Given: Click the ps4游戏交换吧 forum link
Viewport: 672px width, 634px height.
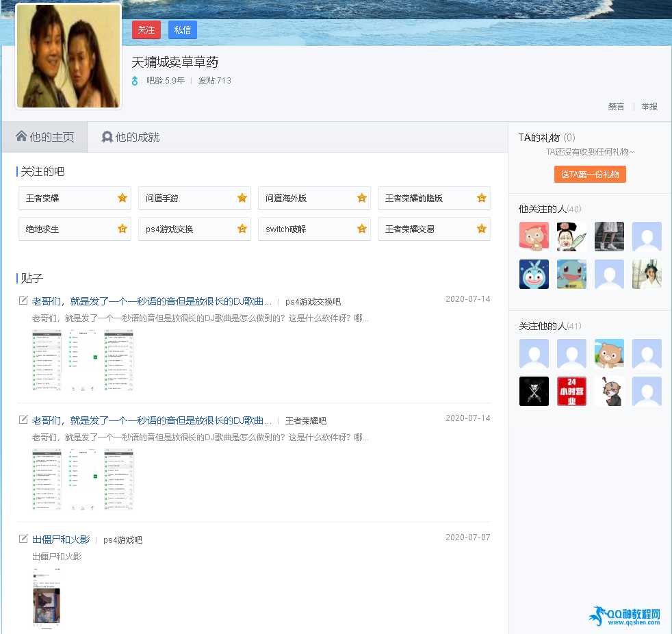Looking at the screenshot, I should 313,302.
